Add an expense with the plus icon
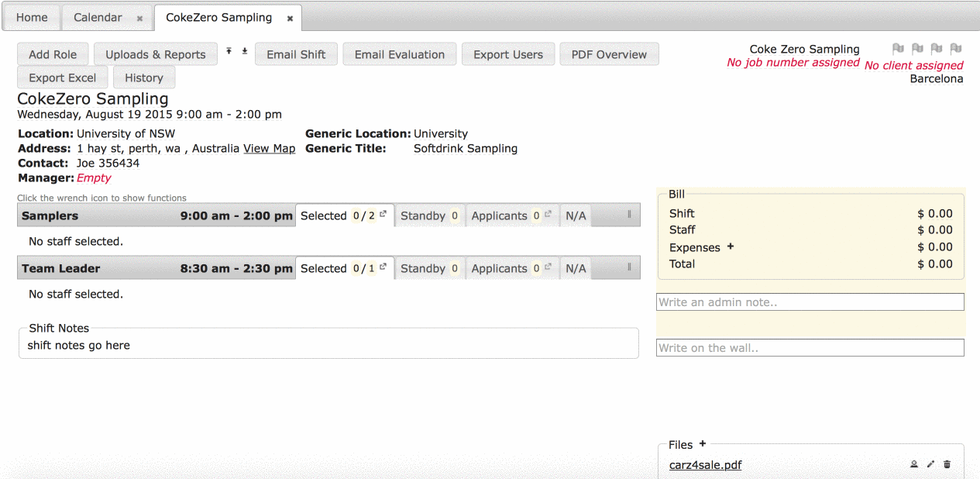The height and width of the screenshot is (479, 980). [x=731, y=246]
